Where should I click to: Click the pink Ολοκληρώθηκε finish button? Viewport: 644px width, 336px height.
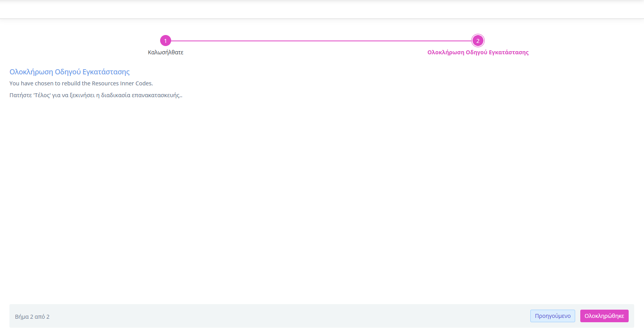point(604,316)
